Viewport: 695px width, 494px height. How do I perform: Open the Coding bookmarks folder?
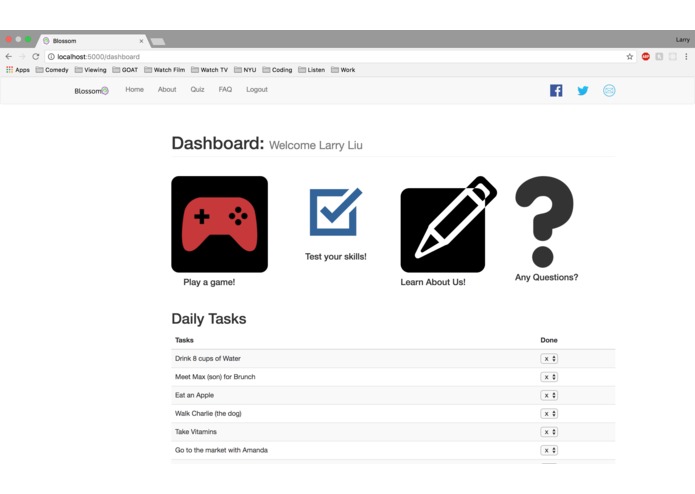coord(277,70)
